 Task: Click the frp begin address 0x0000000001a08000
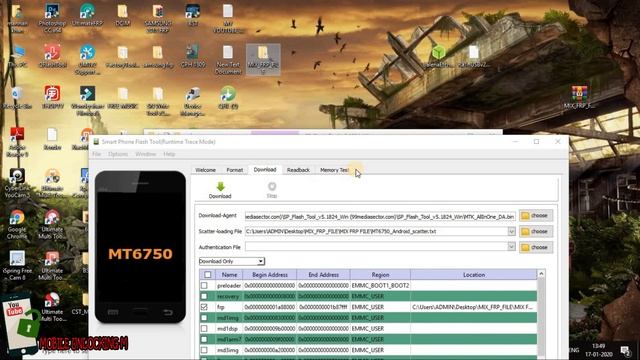point(269,307)
